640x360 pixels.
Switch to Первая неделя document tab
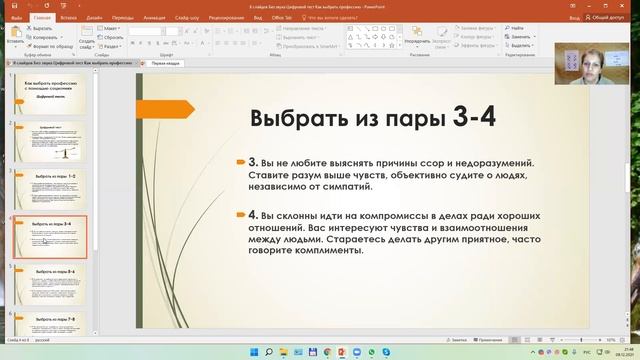pyautogui.click(x=162, y=63)
